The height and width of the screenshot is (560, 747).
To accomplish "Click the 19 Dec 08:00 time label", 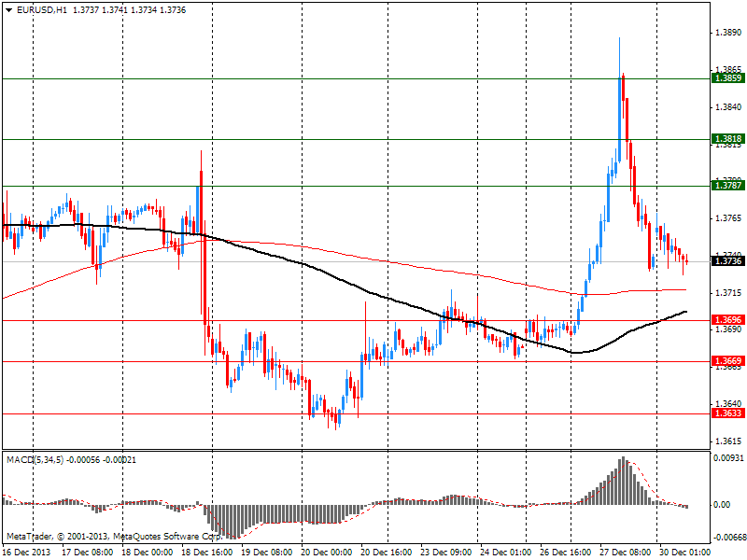I will click(267, 553).
